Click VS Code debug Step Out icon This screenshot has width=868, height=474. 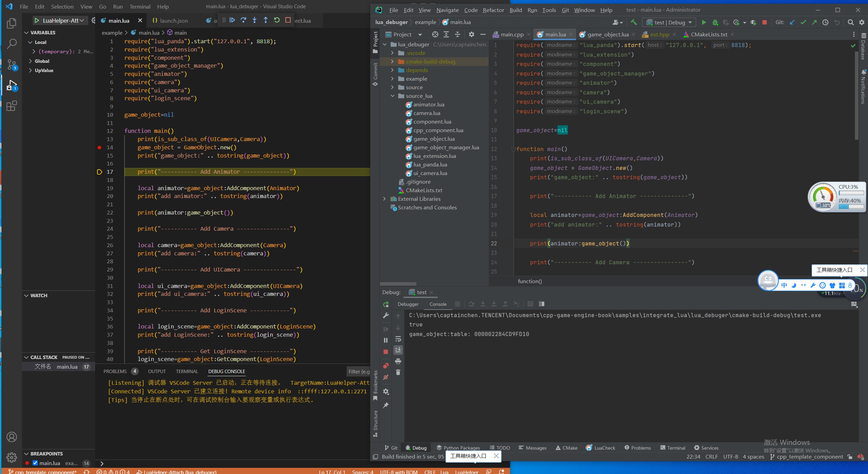[x=266, y=20]
